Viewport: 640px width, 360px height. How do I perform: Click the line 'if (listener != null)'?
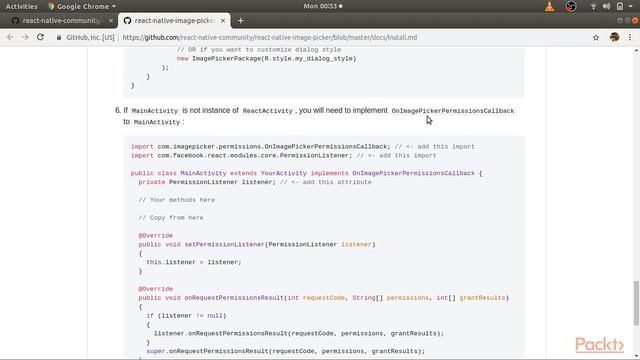[186, 316]
